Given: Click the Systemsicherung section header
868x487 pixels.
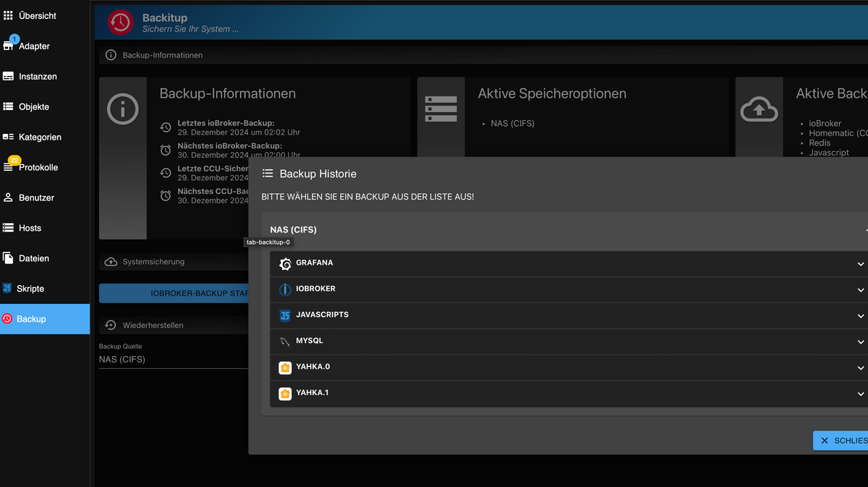Looking at the screenshot, I should pyautogui.click(x=174, y=262).
